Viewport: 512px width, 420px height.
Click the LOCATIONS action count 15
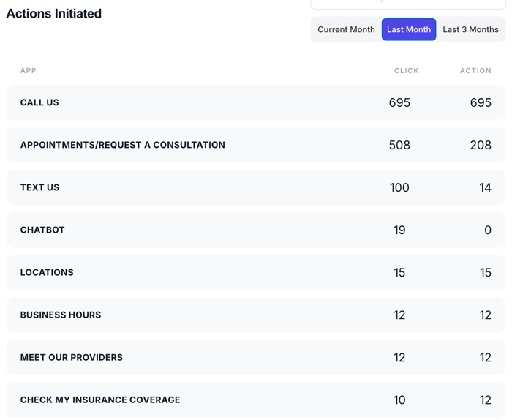(485, 272)
